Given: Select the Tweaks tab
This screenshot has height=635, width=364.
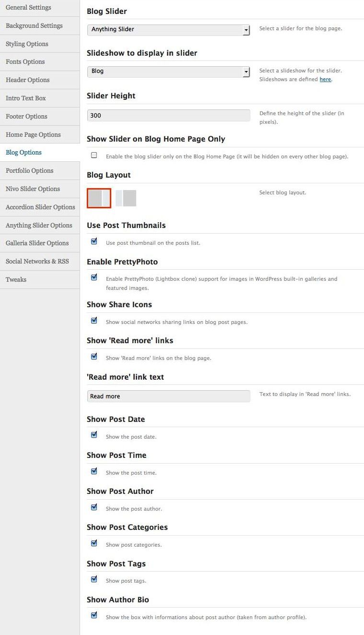Looking at the screenshot, I should (x=16, y=279).
